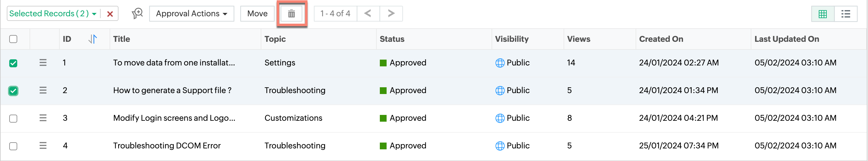This screenshot has width=868, height=161.
Task: Switch to table grid view
Action: click(822, 14)
